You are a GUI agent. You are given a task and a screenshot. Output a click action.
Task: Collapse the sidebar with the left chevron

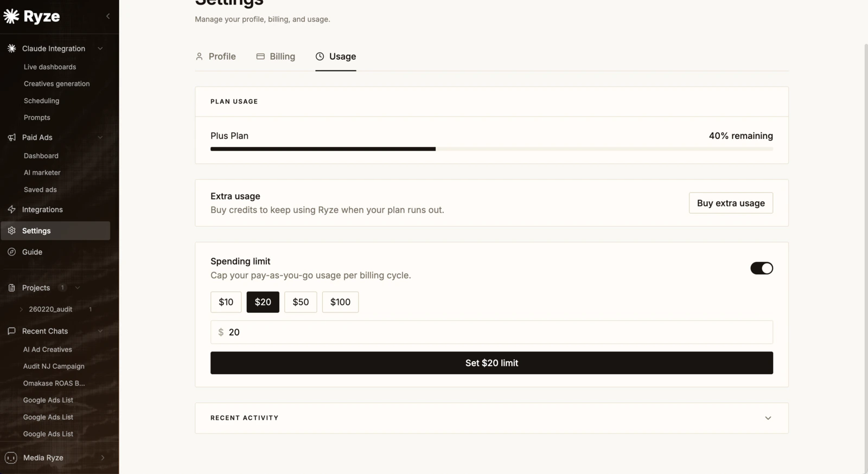pyautogui.click(x=108, y=16)
